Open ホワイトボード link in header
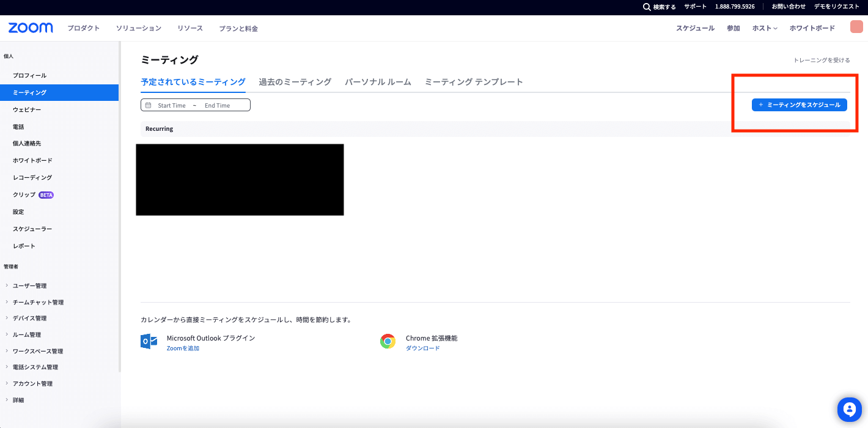868x428 pixels. pyautogui.click(x=812, y=28)
